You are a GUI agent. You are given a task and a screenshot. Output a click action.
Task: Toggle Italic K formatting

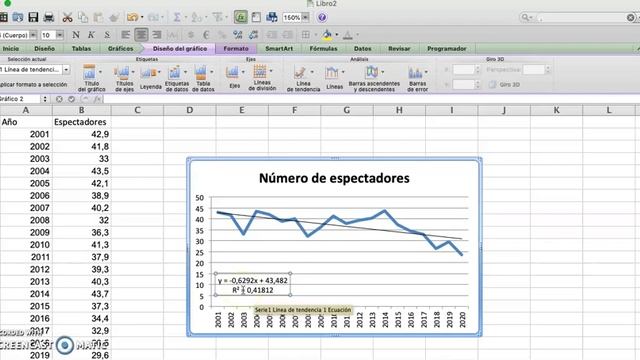click(91, 35)
